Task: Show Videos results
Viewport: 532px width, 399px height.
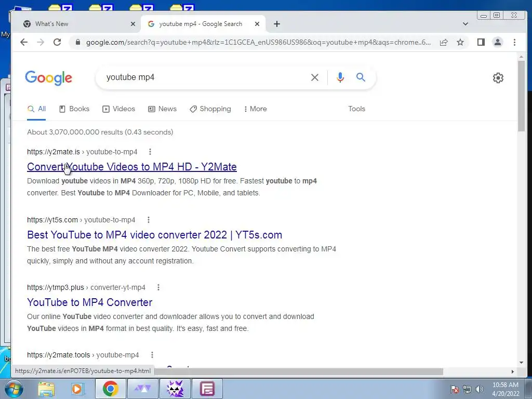Action: click(119, 109)
